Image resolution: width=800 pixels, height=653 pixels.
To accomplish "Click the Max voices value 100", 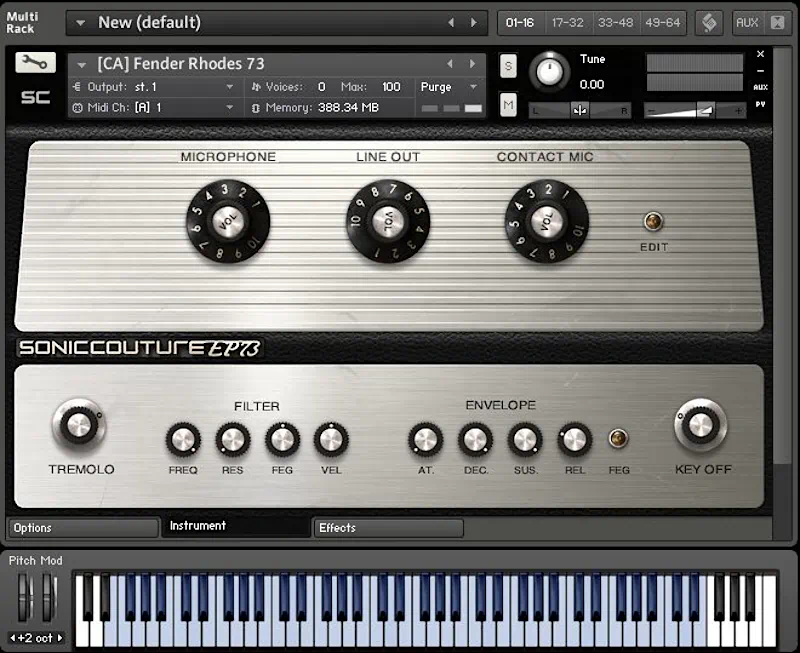I will pyautogui.click(x=391, y=87).
